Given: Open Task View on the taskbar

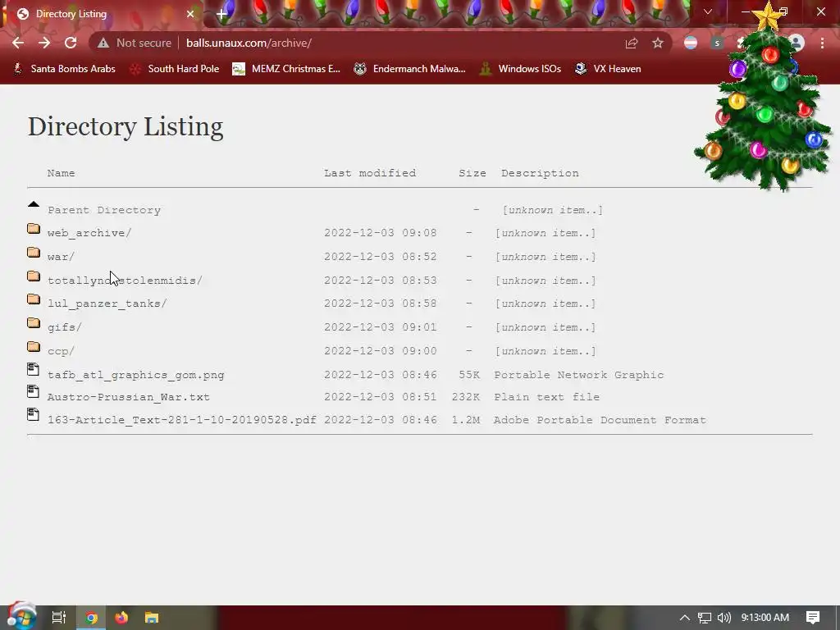Looking at the screenshot, I should click(x=59, y=618).
